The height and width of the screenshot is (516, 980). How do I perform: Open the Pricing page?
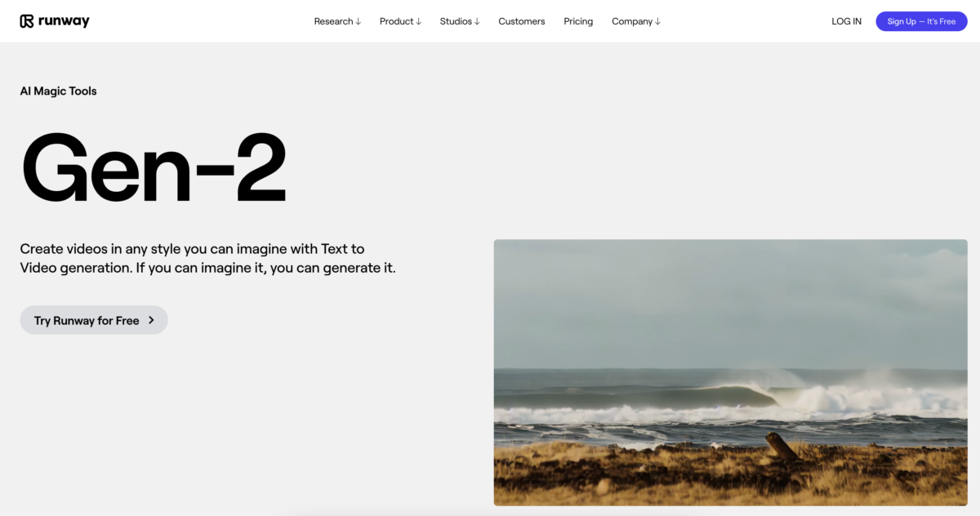pos(578,21)
